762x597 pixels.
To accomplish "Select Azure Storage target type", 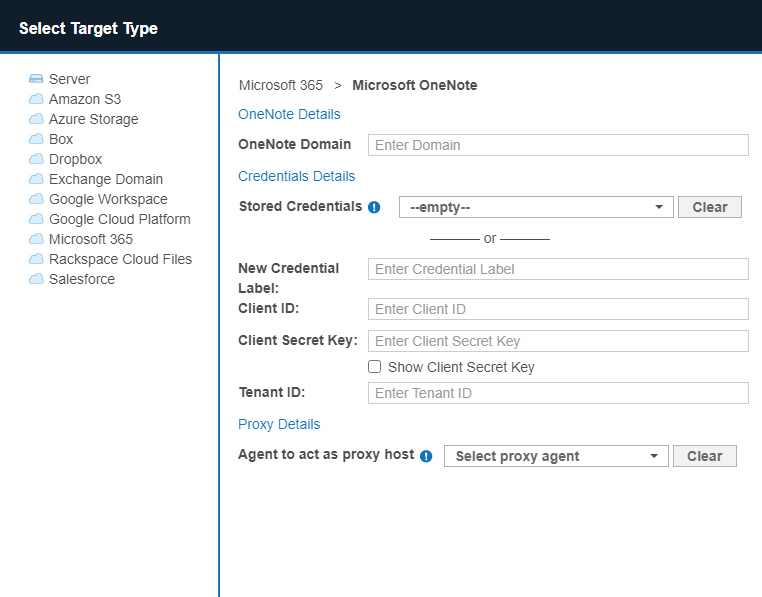I will tap(93, 119).
